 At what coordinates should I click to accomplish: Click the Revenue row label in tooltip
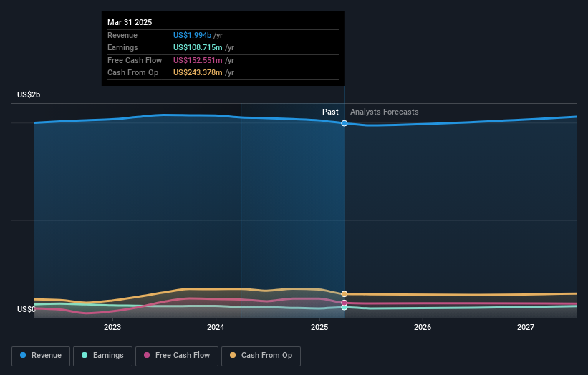pyautogui.click(x=122, y=35)
